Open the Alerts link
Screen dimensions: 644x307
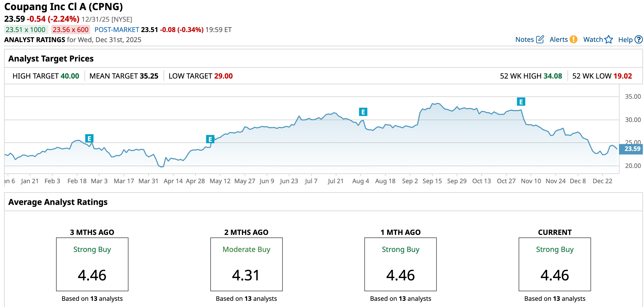558,40
